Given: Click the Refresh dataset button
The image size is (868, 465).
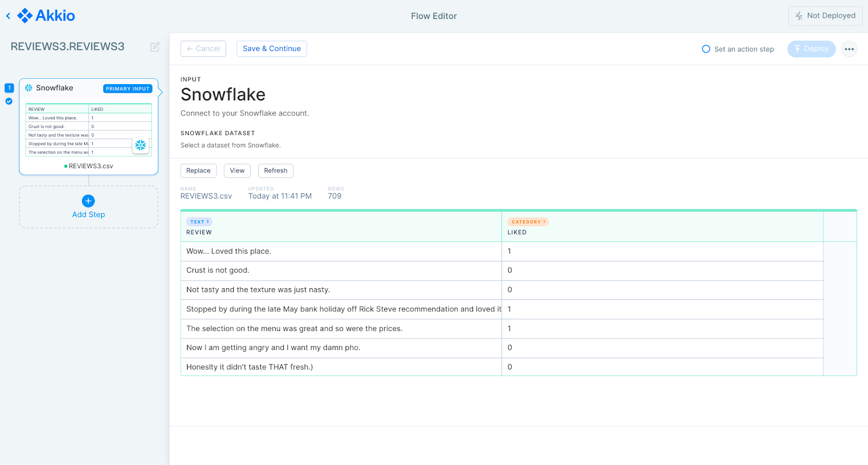Looking at the screenshot, I should click(276, 171).
